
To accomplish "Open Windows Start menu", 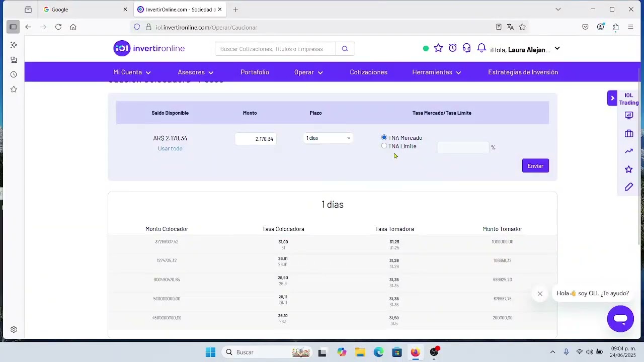I will 211,352.
